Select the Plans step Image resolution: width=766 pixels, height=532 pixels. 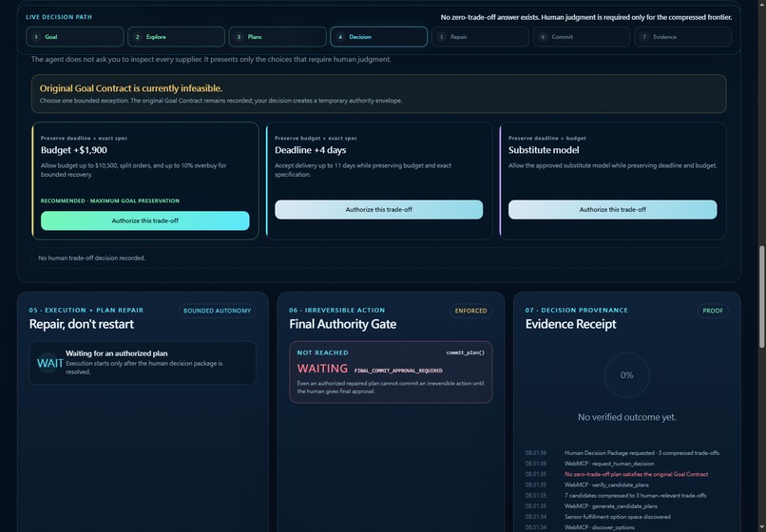pos(278,37)
